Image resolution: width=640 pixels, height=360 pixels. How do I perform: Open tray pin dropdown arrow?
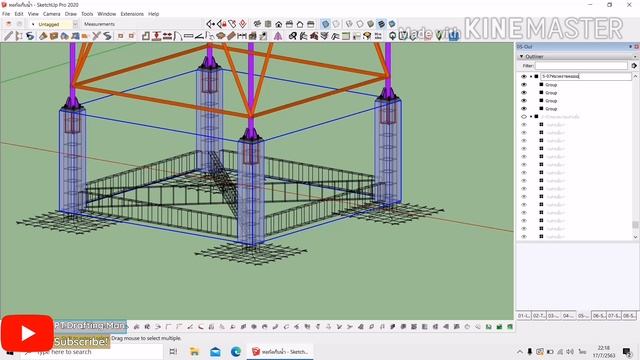pyautogui.click(x=631, y=47)
